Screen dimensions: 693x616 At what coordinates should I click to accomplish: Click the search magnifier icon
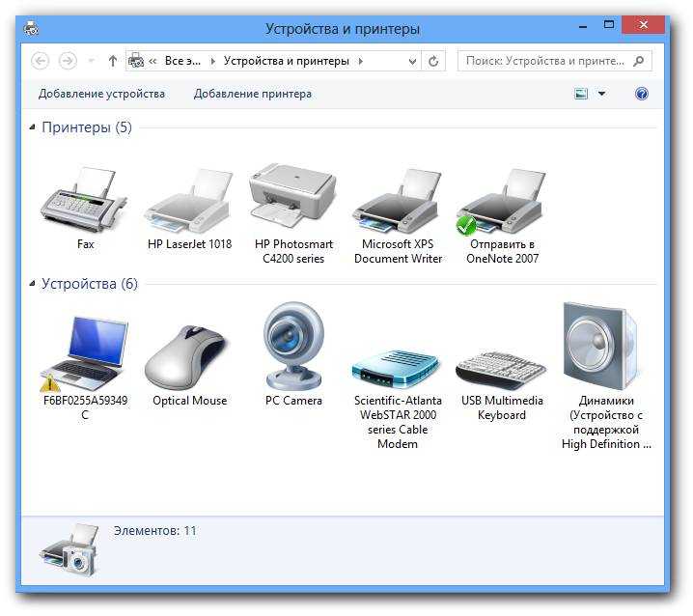(638, 61)
